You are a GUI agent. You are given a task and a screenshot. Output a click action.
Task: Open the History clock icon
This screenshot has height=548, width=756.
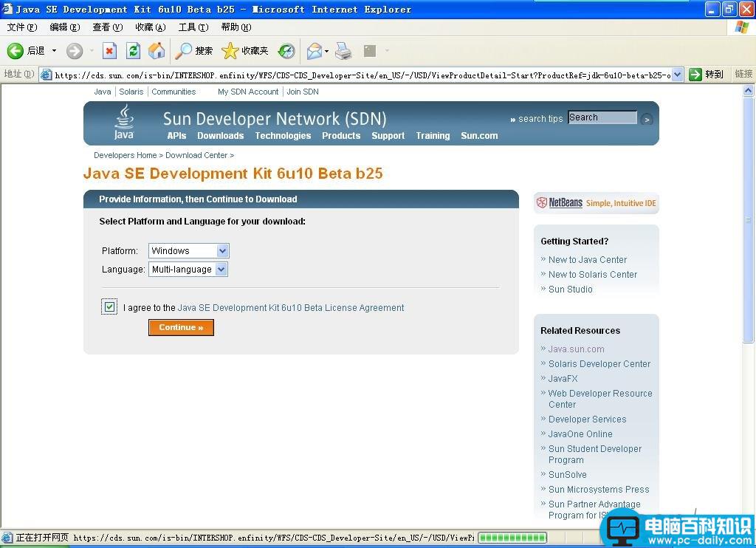pos(286,51)
